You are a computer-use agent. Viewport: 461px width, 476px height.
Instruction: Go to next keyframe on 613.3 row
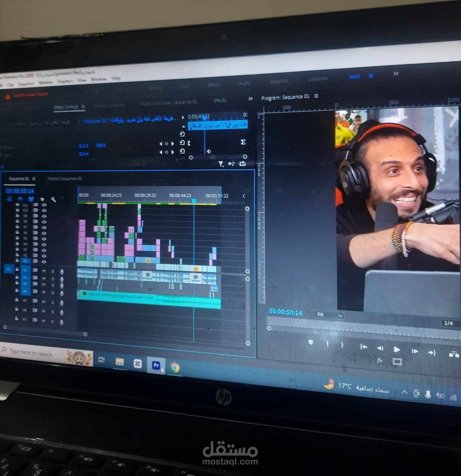[x=173, y=144]
